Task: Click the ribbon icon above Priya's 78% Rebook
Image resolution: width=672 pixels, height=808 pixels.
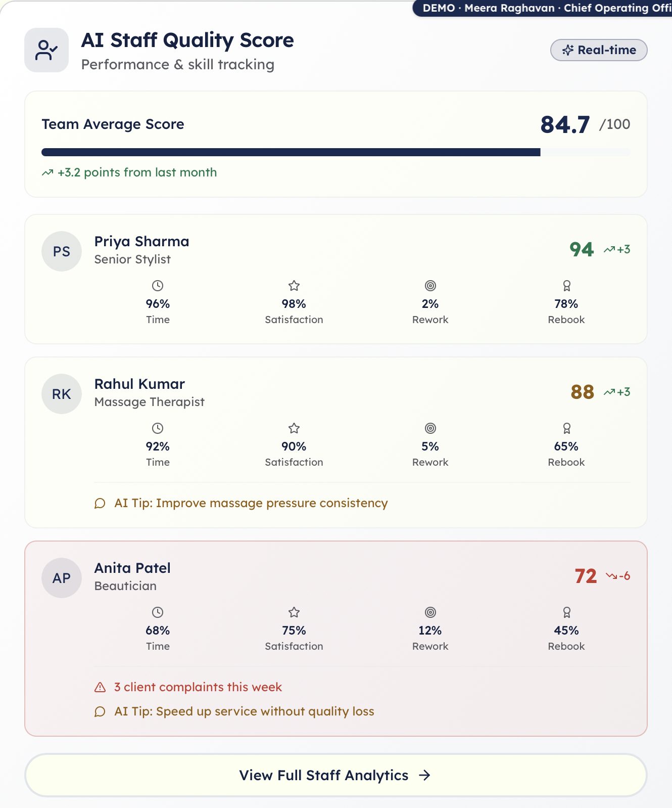Action: click(x=566, y=286)
